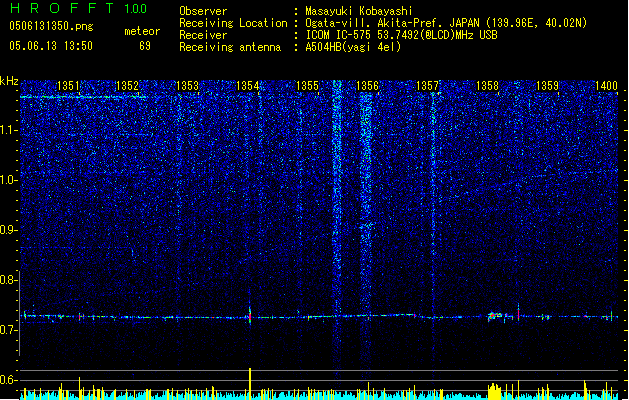Click the date stamp 05.06.13 13:50
The width and height of the screenshot is (629, 400).
(51, 46)
